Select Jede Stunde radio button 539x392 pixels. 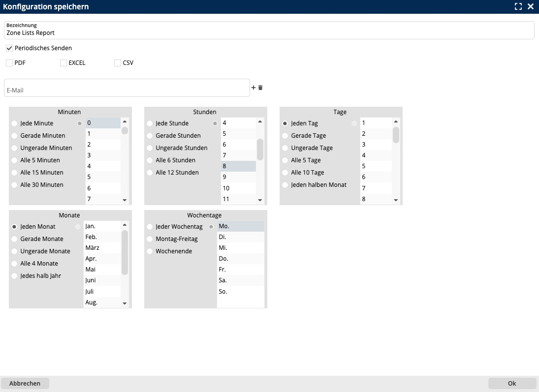point(150,123)
